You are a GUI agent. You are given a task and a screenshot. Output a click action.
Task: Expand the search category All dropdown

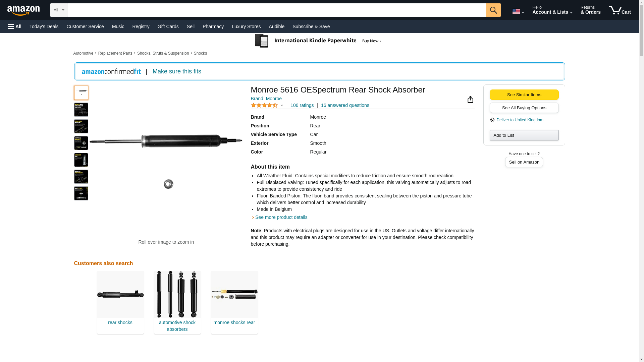59,10
